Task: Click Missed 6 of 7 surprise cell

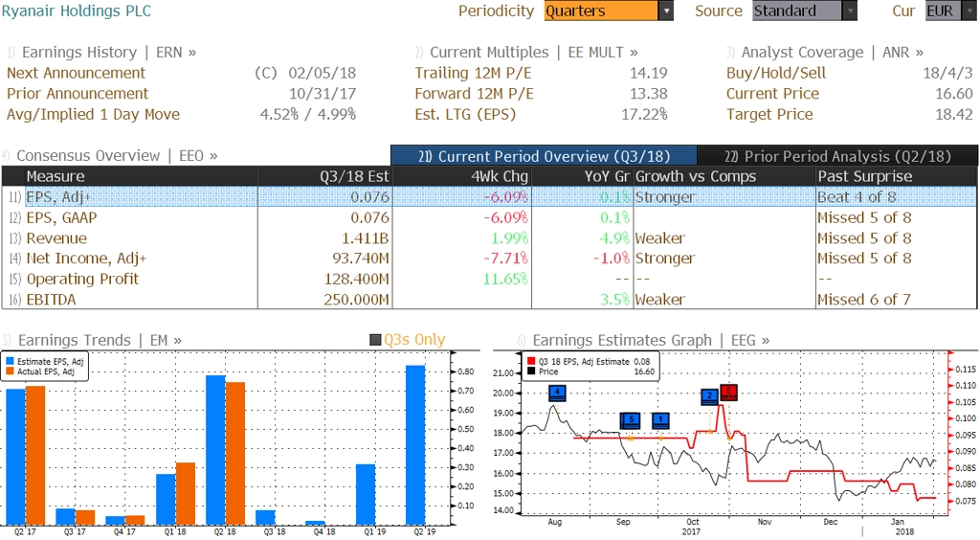Action: coord(864,300)
